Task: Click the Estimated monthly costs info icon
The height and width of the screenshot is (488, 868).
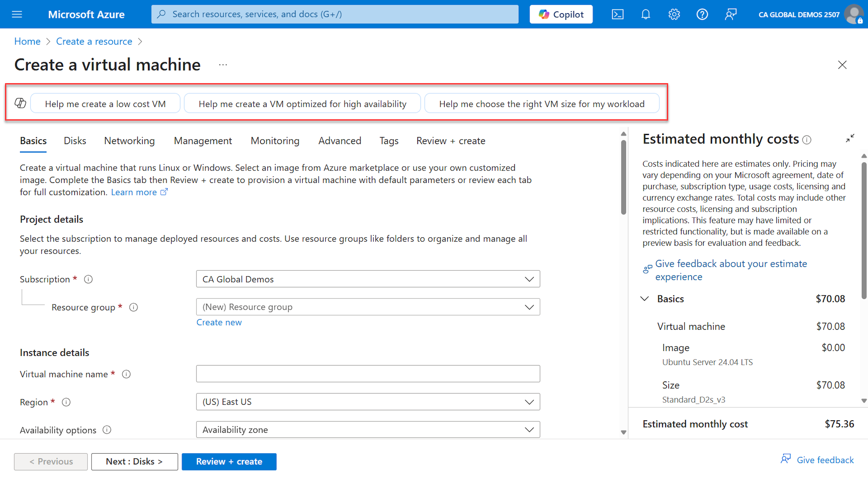Action: point(807,140)
